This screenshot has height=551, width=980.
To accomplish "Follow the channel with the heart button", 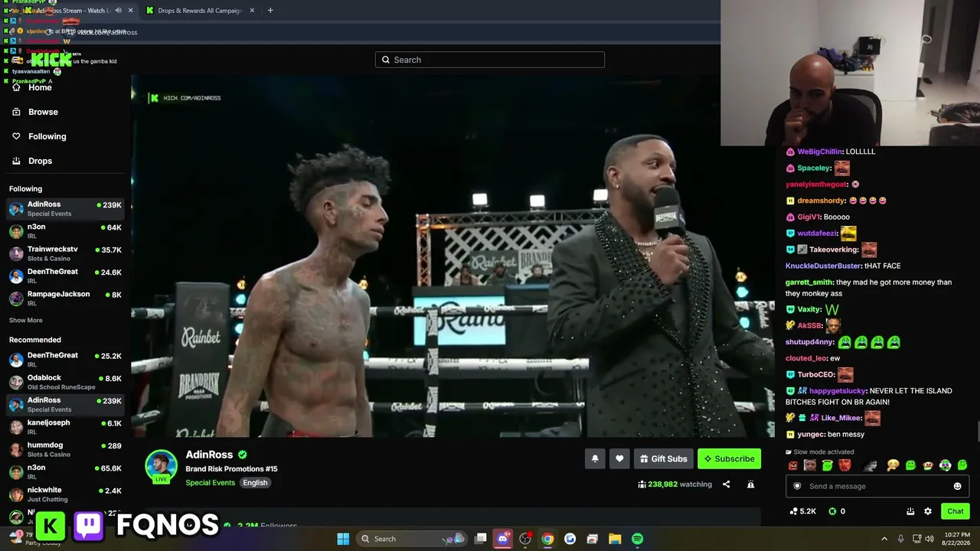I will click(x=619, y=458).
